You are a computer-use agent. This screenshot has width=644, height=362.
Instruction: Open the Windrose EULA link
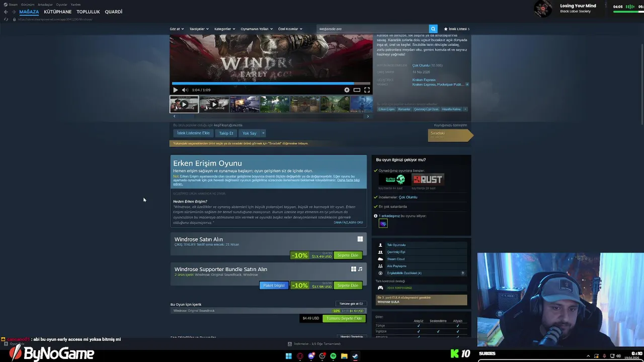388,302
